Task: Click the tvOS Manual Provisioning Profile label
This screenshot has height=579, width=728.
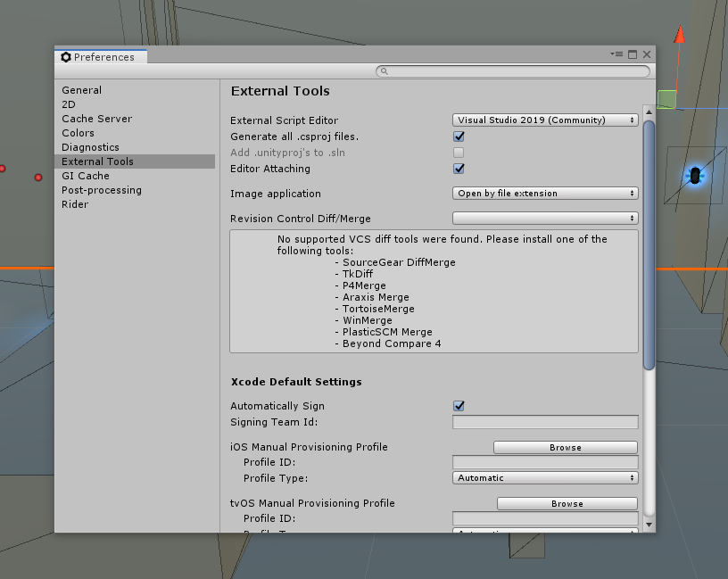Action: pyautogui.click(x=312, y=503)
